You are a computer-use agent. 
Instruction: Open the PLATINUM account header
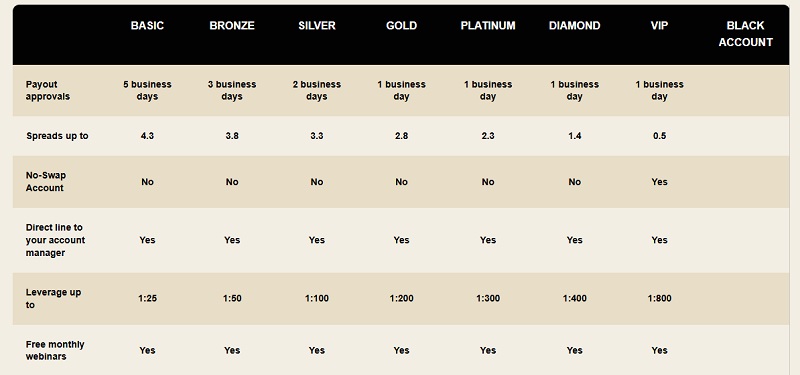coord(488,26)
